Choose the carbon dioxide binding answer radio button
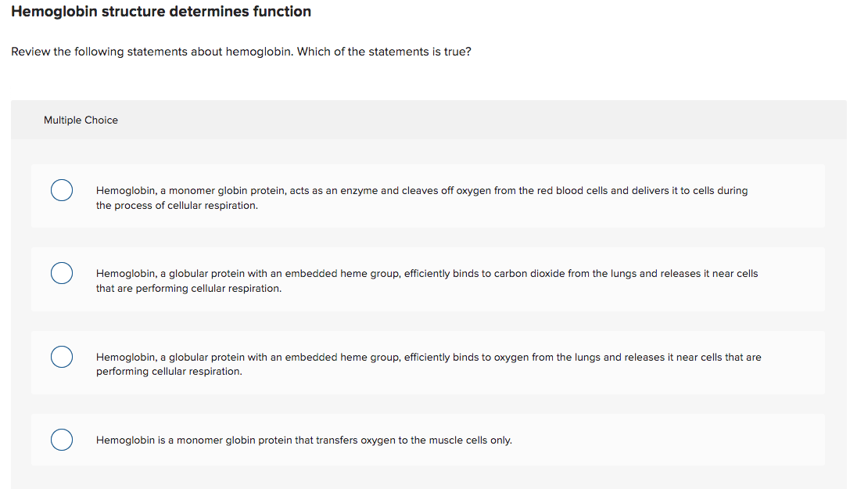This screenshot has width=868, height=489. coord(62,273)
